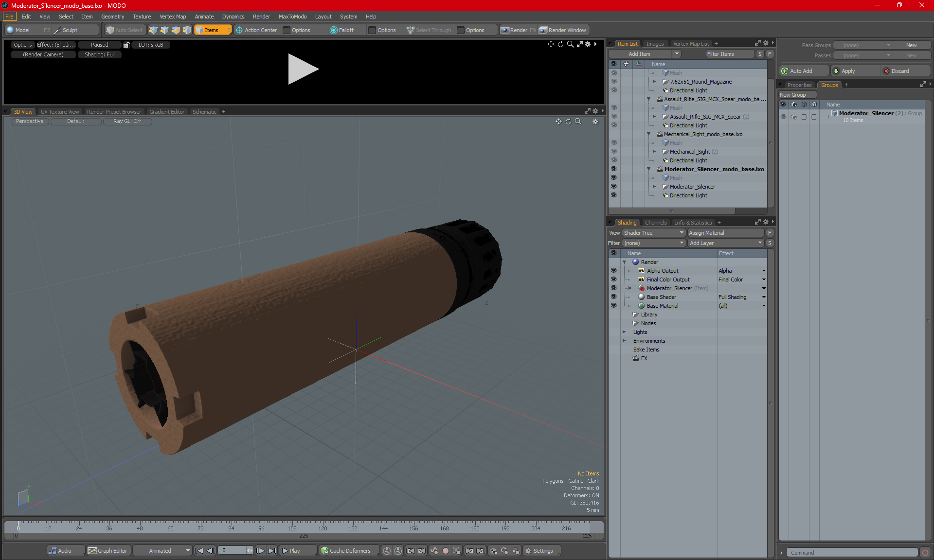Toggle visibility of Final Color Output layer
The image size is (934, 560).
[614, 280]
